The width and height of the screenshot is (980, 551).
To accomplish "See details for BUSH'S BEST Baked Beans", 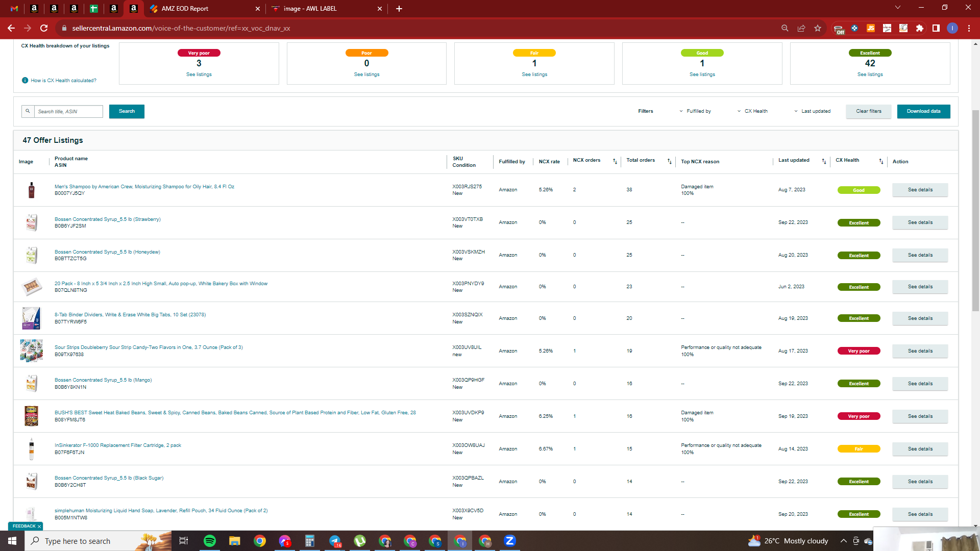I will [x=920, y=416].
